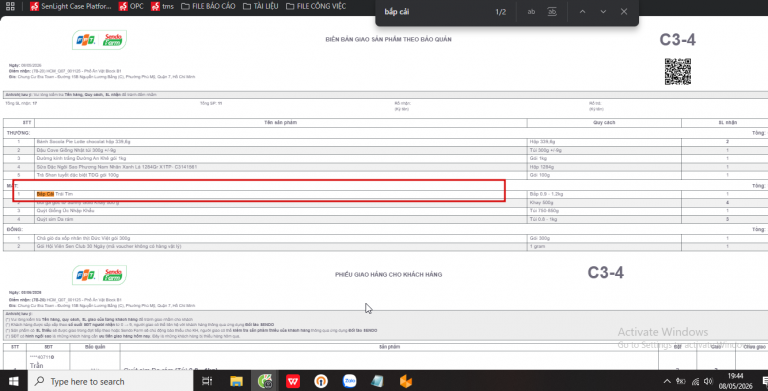
Task: Open WPS Office from the taskbar
Action: pyautogui.click(x=293, y=381)
